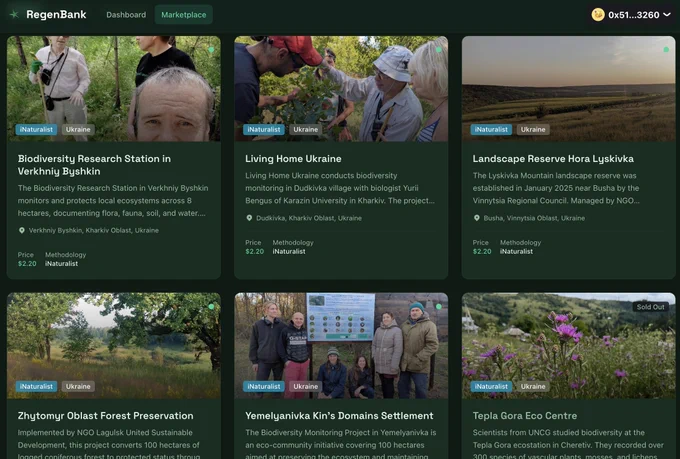This screenshot has height=459, width=680.
Task: Click green status dot on Living Home Ukraine
Action: 439,49
